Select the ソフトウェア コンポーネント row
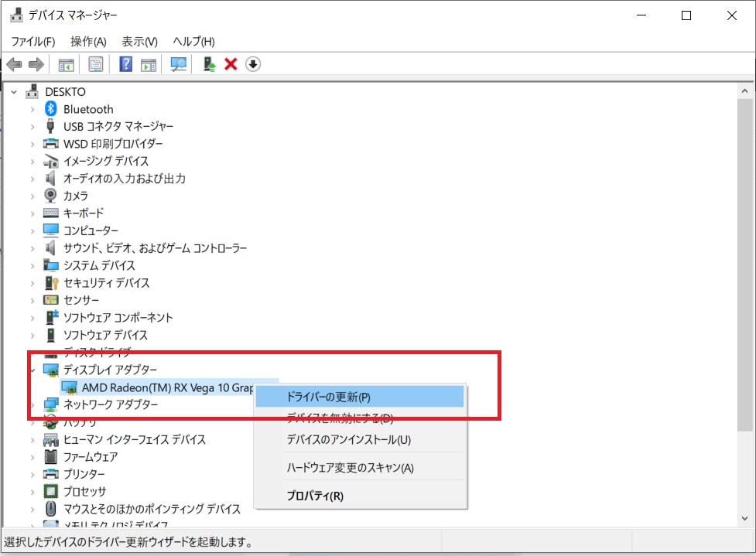Viewport: 756px width, 556px height. [x=118, y=318]
